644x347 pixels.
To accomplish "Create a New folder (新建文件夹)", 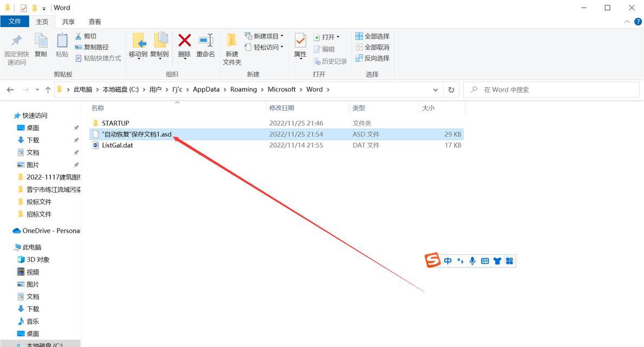I will (232, 49).
